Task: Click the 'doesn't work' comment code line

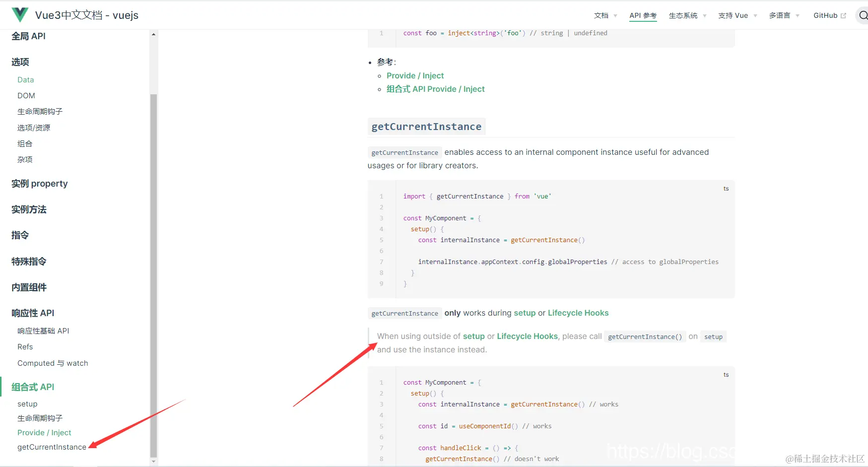Action: pyautogui.click(x=492, y=459)
